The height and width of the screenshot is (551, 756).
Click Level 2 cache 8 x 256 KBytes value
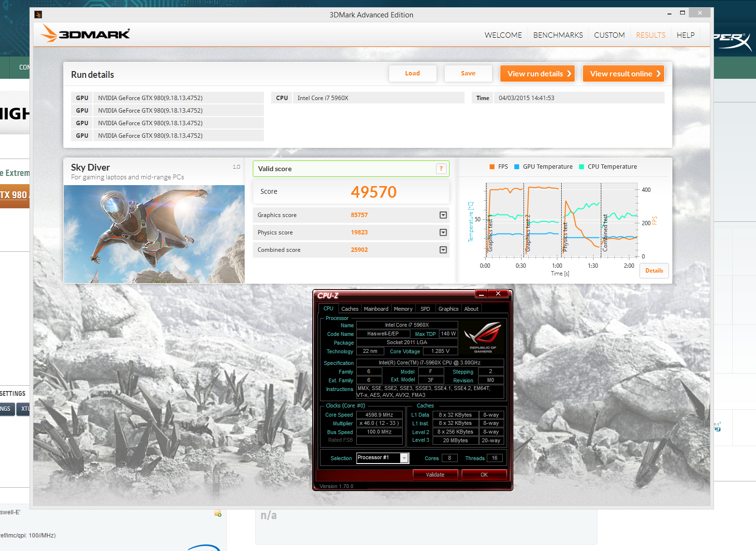[x=455, y=432]
